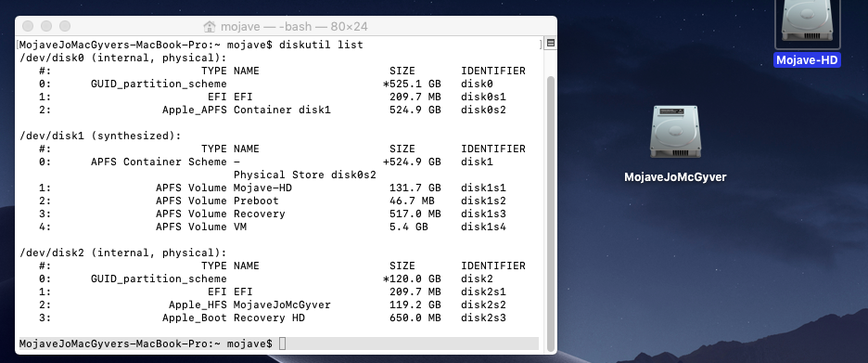Click the '46.7 MB' size value
The height and width of the screenshot is (363, 868).
[x=412, y=201]
